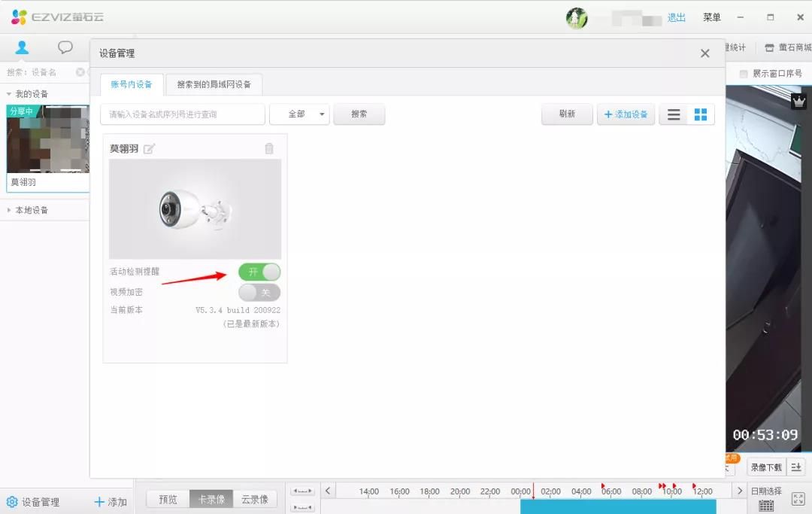Disable the 活动检测提醒 toggle
812x514 pixels.
click(259, 272)
